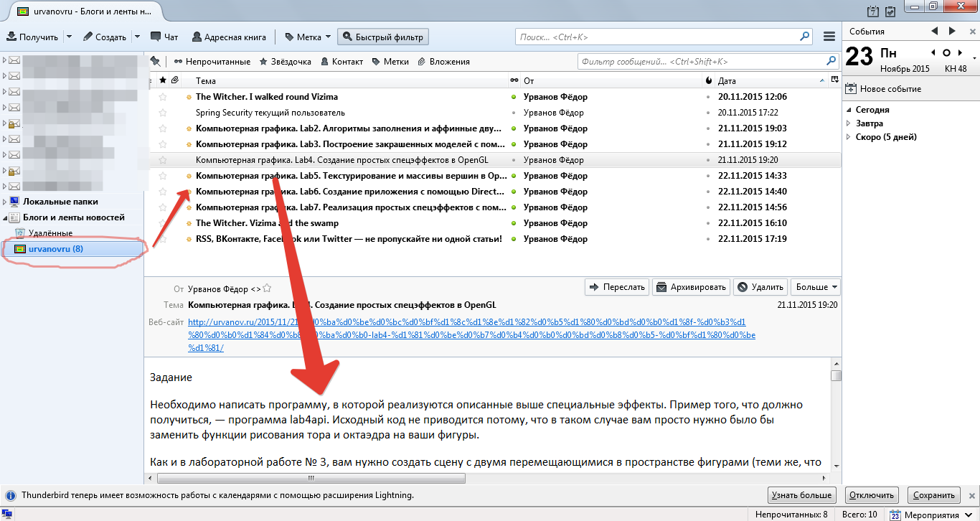Expand the Завтра section

[850, 123]
